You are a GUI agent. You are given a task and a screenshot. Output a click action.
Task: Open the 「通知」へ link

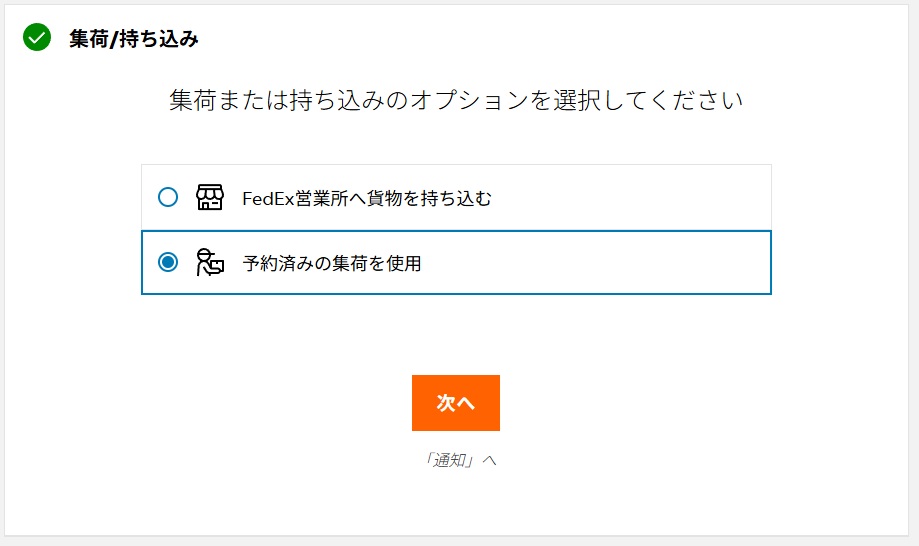point(459,460)
